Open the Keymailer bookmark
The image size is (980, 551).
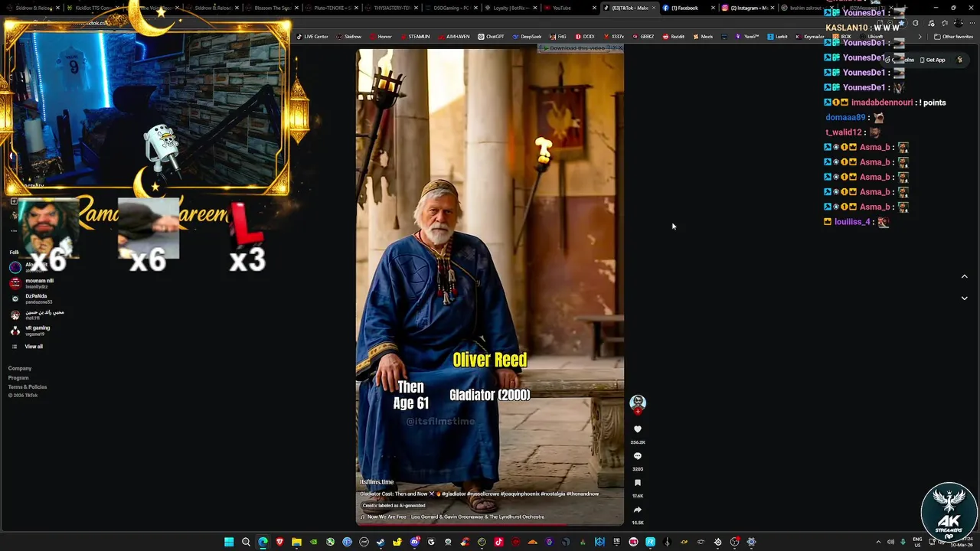[810, 37]
